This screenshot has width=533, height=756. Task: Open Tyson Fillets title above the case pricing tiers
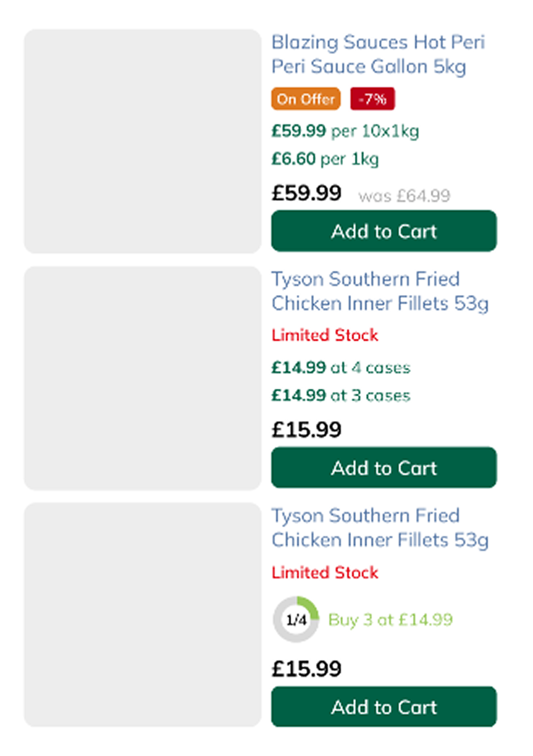click(379, 291)
